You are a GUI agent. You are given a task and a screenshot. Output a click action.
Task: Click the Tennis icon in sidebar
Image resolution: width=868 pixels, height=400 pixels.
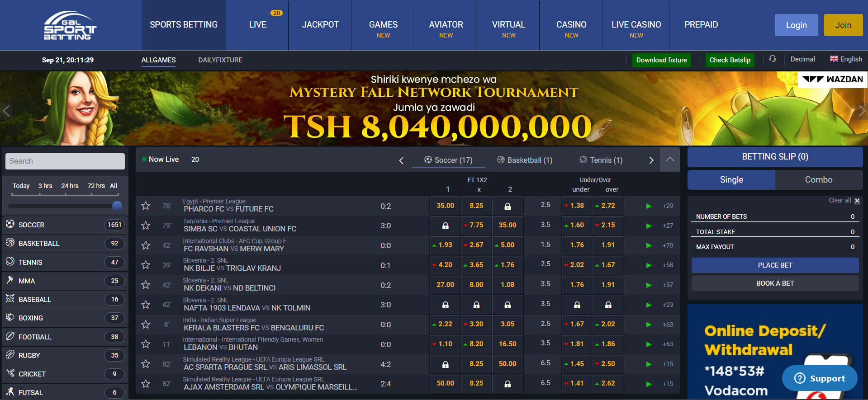click(x=10, y=261)
